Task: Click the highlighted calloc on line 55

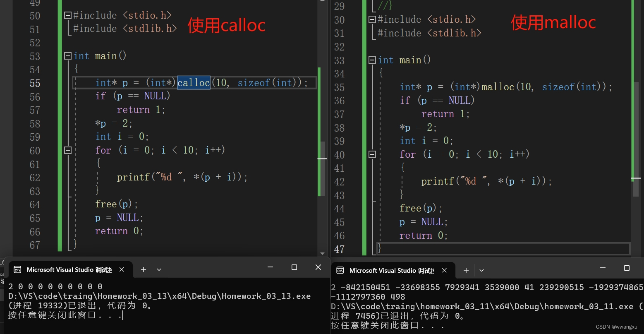Action: pyautogui.click(x=194, y=83)
